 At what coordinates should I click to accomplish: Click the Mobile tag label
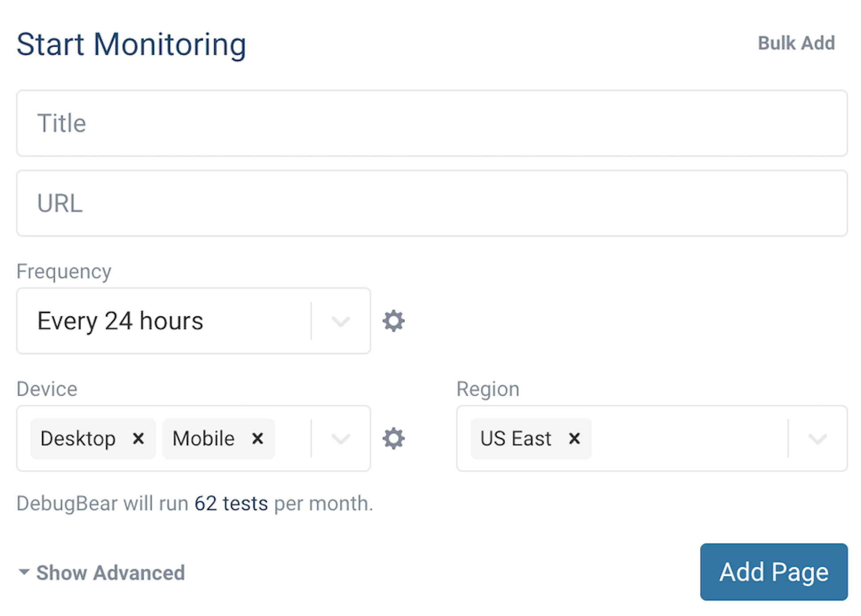[x=203, y=438]
